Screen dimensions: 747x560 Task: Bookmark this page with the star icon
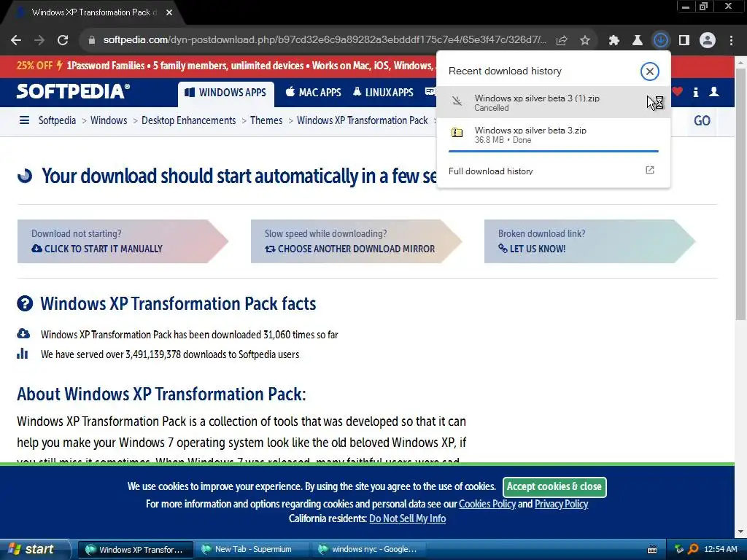[x=585, y=40]
